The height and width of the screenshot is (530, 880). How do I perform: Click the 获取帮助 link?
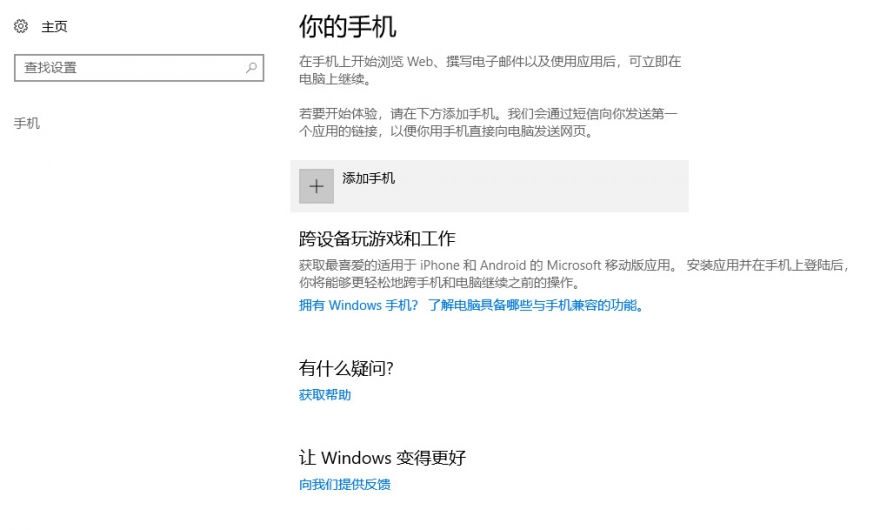[325, 395]
